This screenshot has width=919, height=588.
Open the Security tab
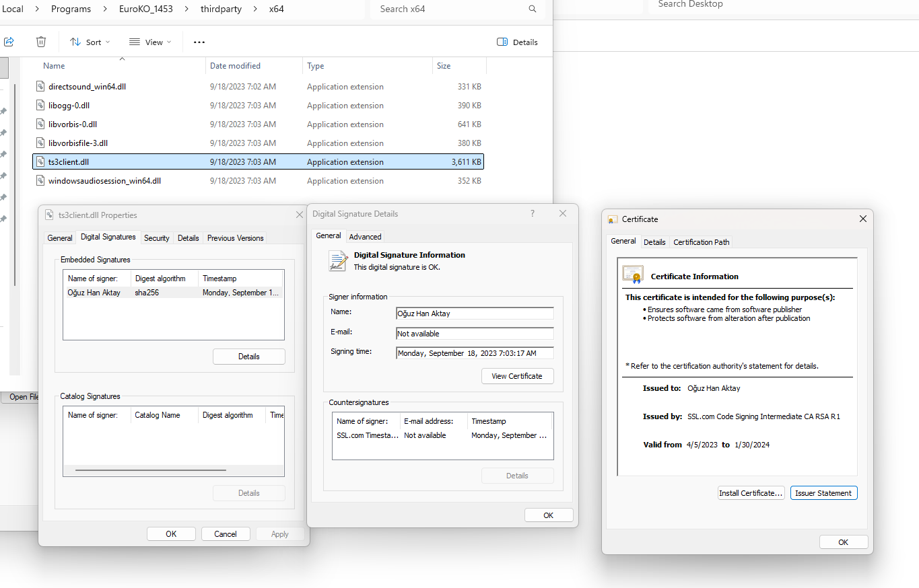[x=157, y=237]
